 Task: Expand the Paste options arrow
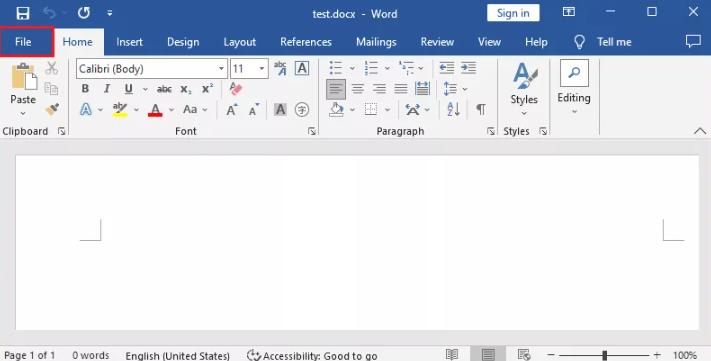click(x=23, y=113)
